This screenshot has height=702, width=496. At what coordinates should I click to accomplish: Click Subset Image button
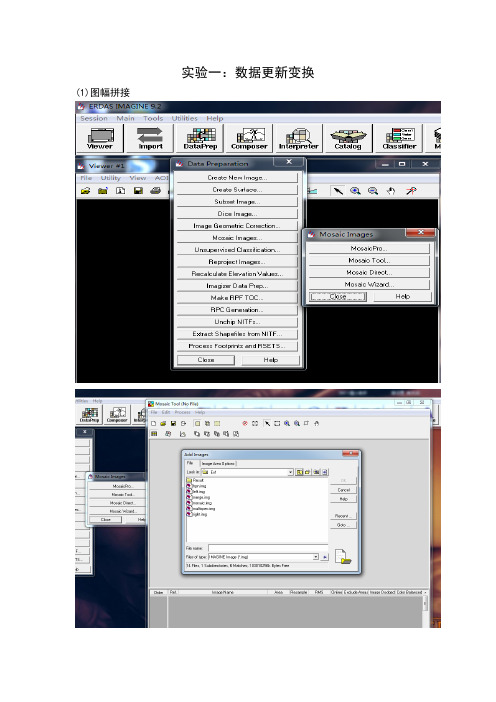237,202
